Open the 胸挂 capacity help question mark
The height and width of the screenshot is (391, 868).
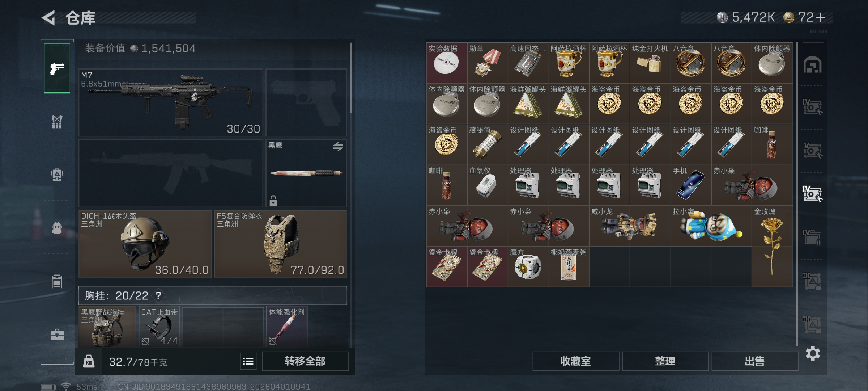158,296
